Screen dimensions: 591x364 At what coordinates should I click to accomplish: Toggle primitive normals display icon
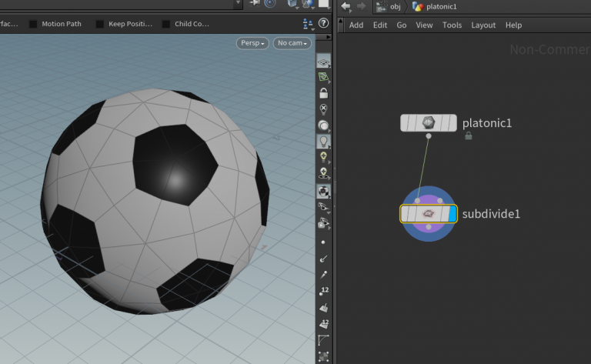click(324, 308)
